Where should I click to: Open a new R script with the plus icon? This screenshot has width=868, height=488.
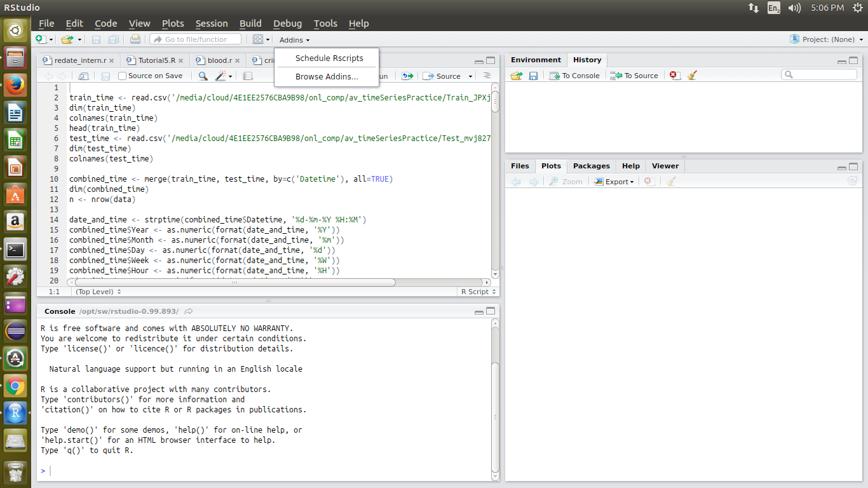click(x=40, y=39)
